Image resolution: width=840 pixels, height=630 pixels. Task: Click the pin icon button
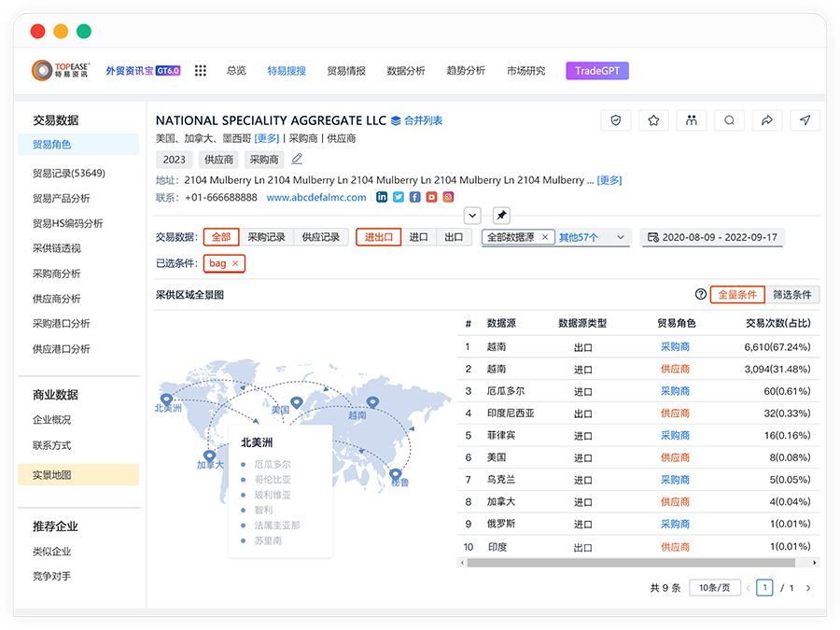pyautogui.click(x=501, y=216)
